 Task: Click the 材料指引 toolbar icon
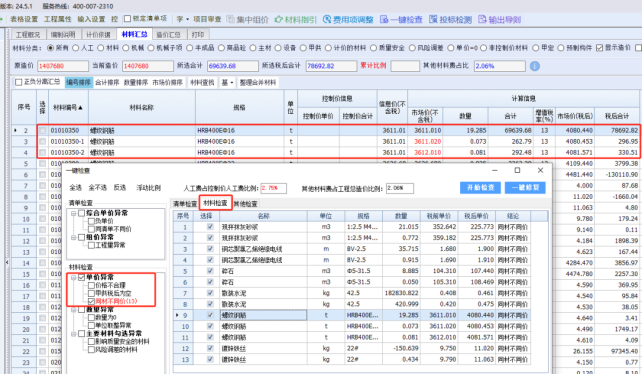(x=296, y=19)
